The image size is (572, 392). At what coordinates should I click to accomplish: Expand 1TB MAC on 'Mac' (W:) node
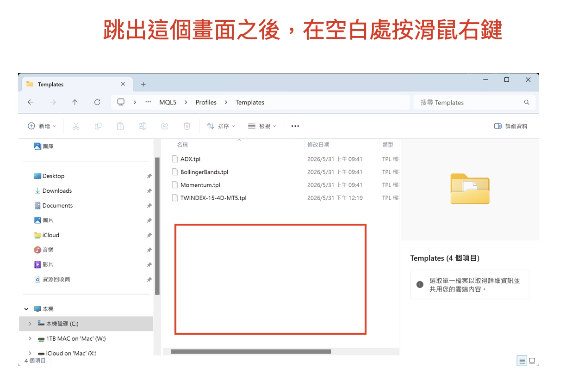click(x=30, y=338)
